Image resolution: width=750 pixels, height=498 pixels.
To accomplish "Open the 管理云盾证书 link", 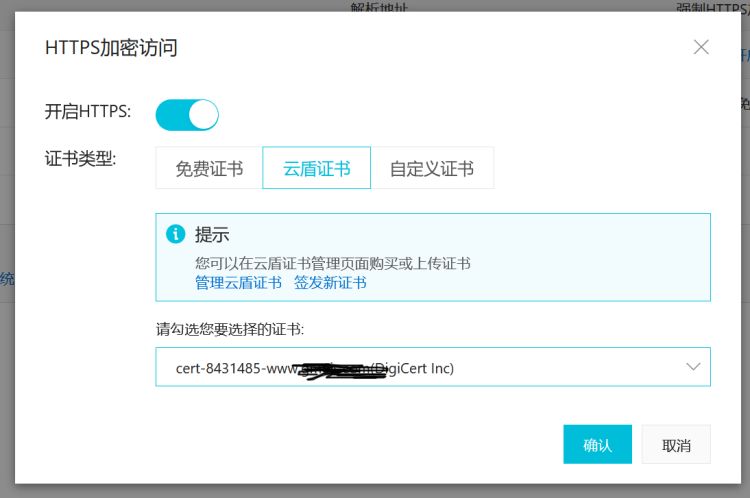I will coord(238,283).
